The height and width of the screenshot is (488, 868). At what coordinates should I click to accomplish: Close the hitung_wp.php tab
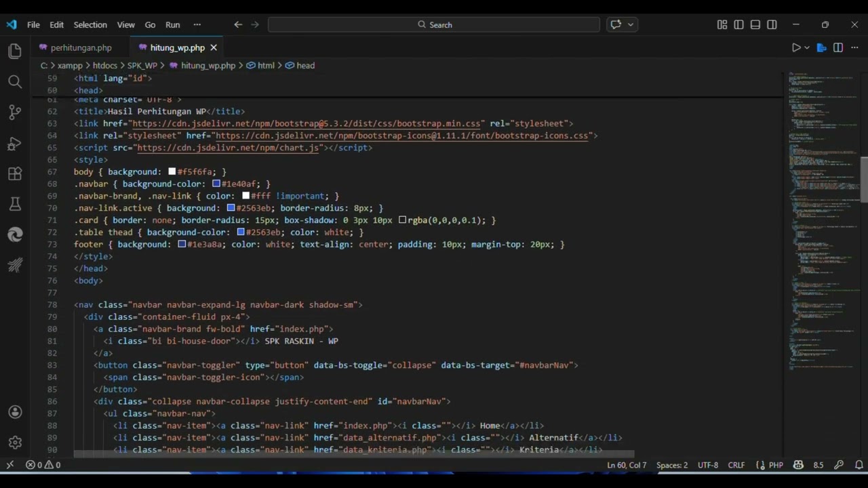point(213,47)
